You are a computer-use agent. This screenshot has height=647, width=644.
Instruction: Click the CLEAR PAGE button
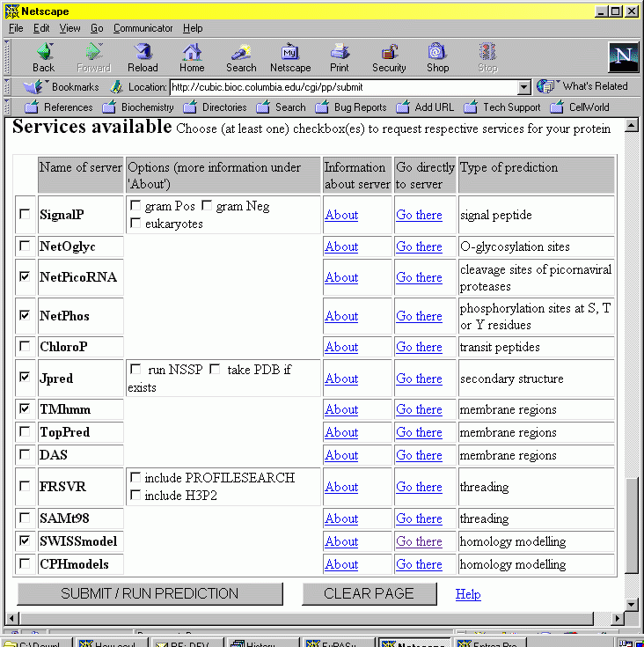coord(369,594)
